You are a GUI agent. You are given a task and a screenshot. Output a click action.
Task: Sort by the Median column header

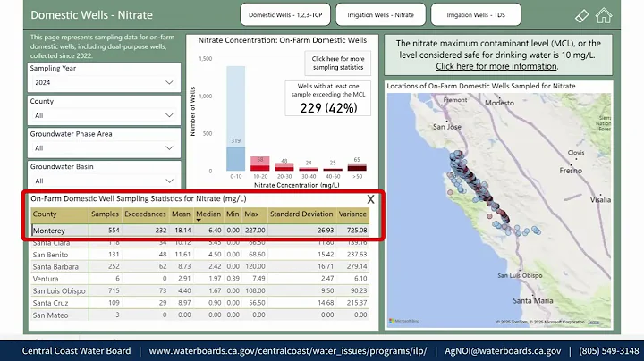click(208, 214)
